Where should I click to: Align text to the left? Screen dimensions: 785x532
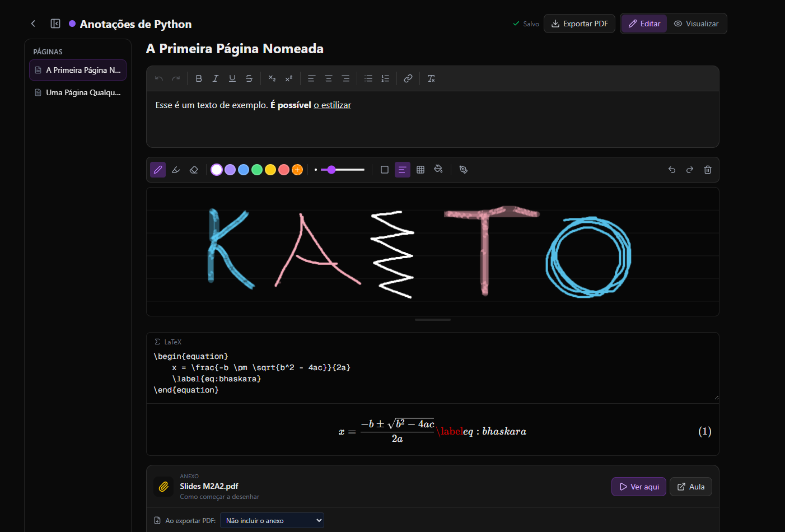[x=312, y=78]
